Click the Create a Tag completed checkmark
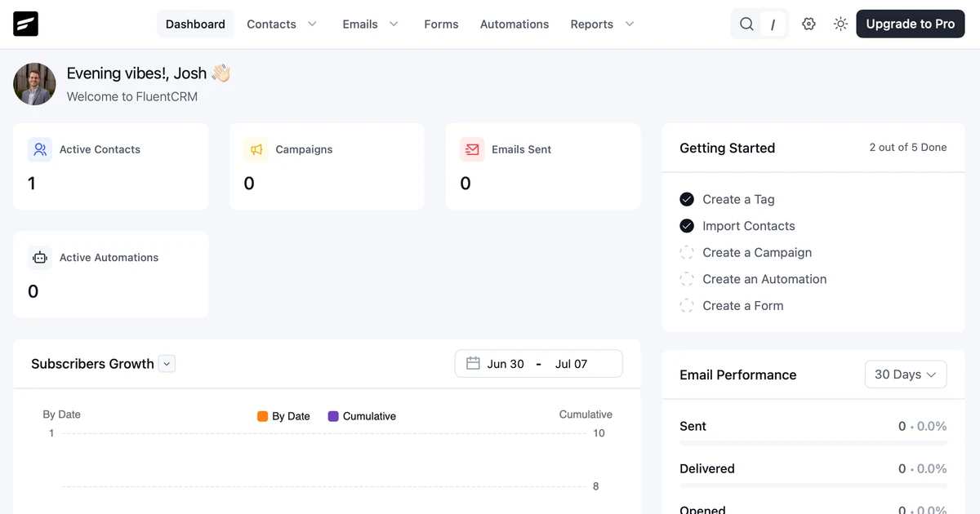This screenshot has height=514, width=980. 687,199
